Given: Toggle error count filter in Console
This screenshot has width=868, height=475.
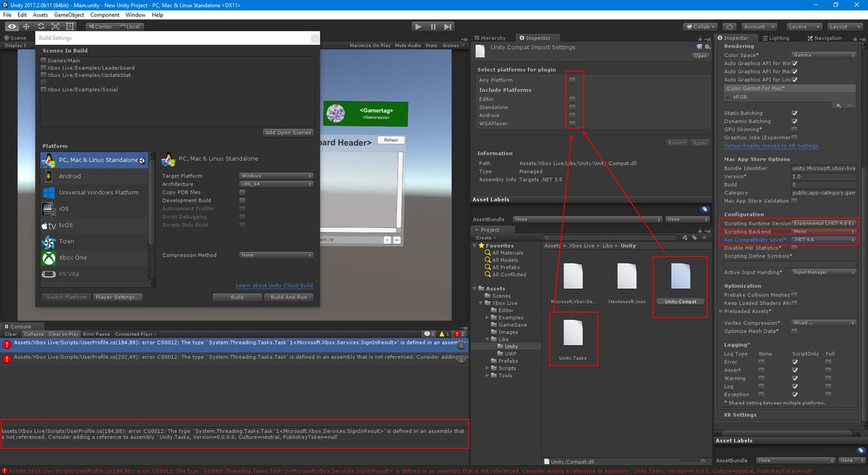Looking at the screenshot, I should (458, 334).
